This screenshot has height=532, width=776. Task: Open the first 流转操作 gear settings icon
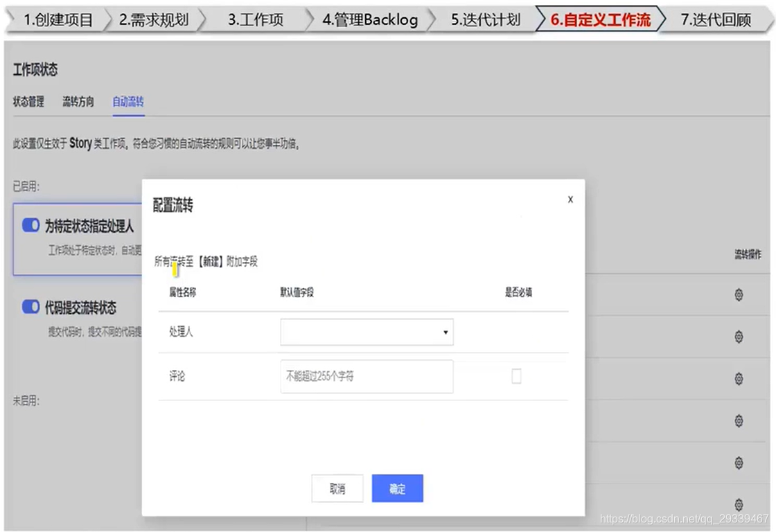coord(739,295)
